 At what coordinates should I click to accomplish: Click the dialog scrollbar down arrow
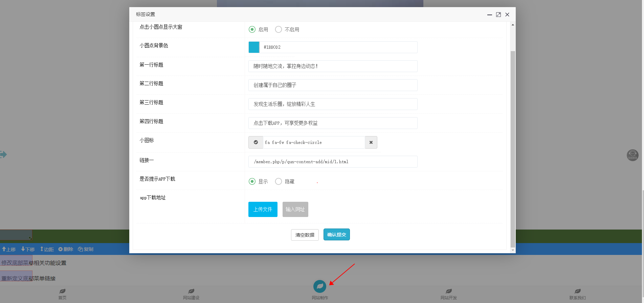tap(513, 250)
